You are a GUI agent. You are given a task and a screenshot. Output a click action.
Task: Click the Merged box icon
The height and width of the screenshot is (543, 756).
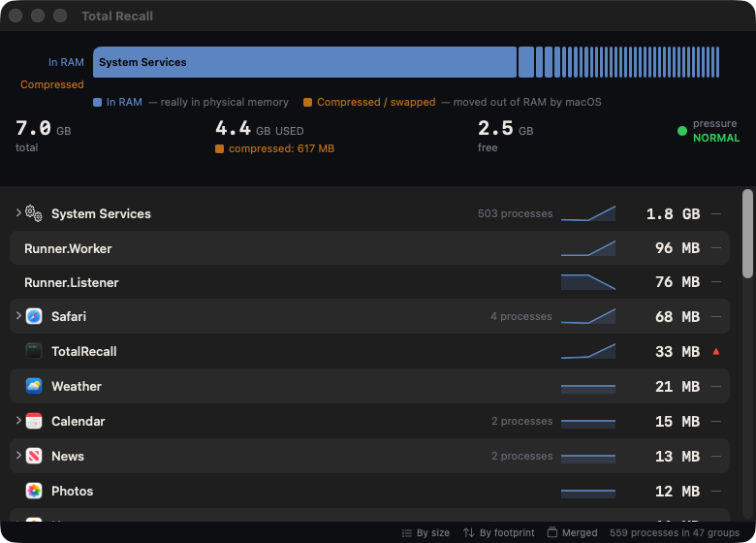[x=552, y=532]
